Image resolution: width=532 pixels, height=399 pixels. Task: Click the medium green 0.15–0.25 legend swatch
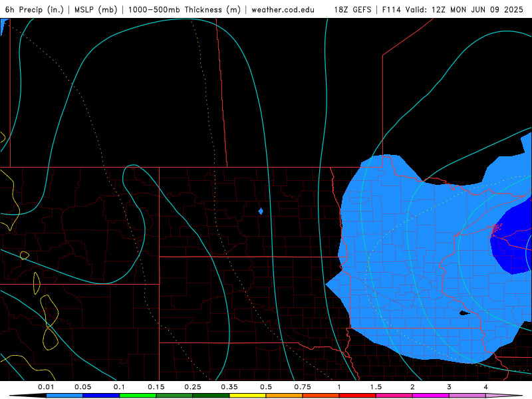[x=174, y=396]
